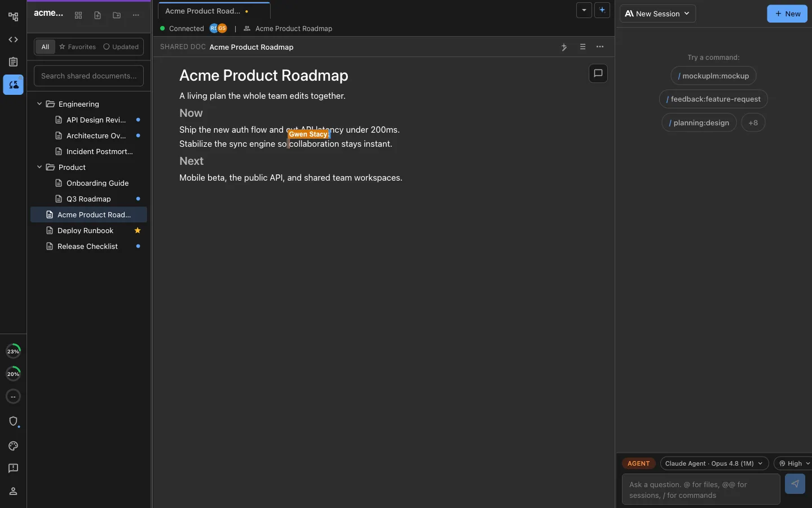This screenshot has height=508, width=812.
Task: Click the blue New session button
Action: coord(787,14)
